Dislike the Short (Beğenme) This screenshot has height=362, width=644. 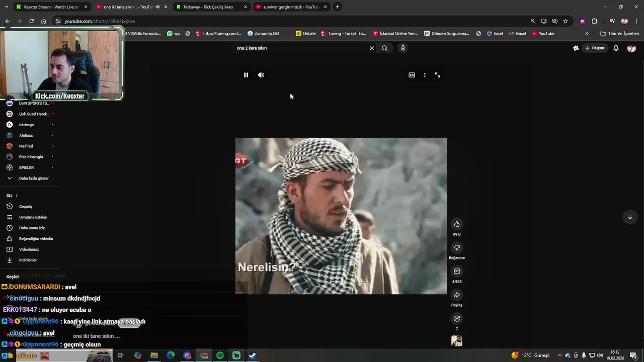click(x=457, y=247)
